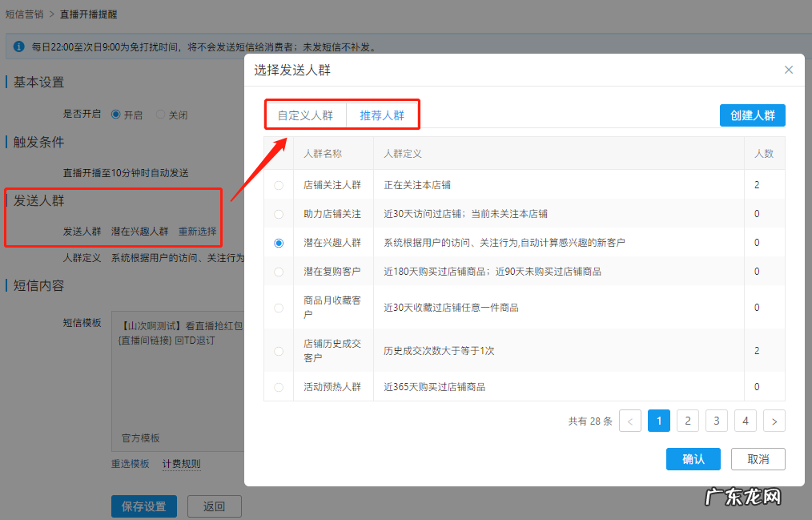The width and height of the screenshot is (812, 520).
Task: Click the info icon in the notice banner
Action: click(18, 47)
